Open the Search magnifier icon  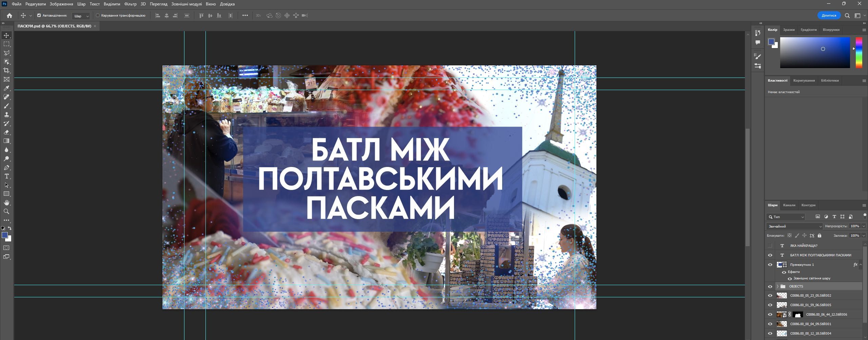[847, 16]
